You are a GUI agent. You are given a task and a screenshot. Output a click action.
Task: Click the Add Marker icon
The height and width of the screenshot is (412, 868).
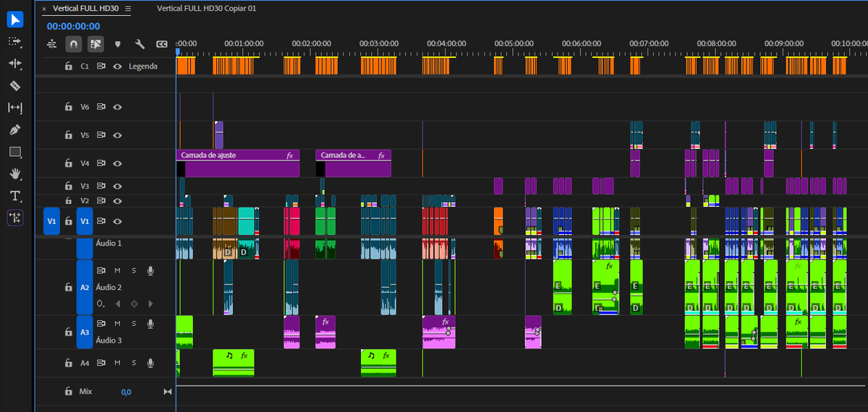click(117, 44)
